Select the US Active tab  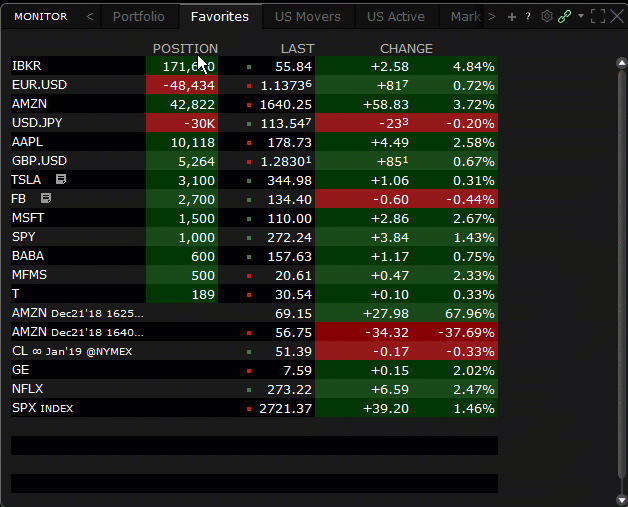click(395, 16)
